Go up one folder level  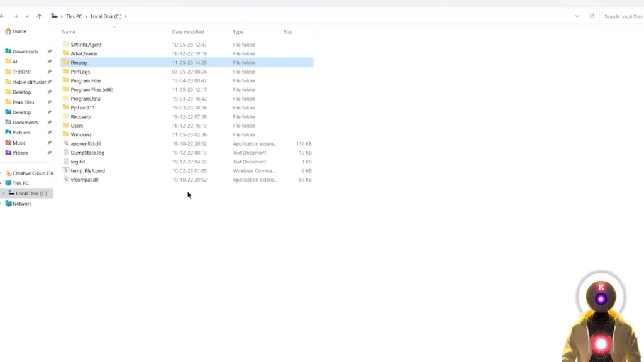pos(40,16)
